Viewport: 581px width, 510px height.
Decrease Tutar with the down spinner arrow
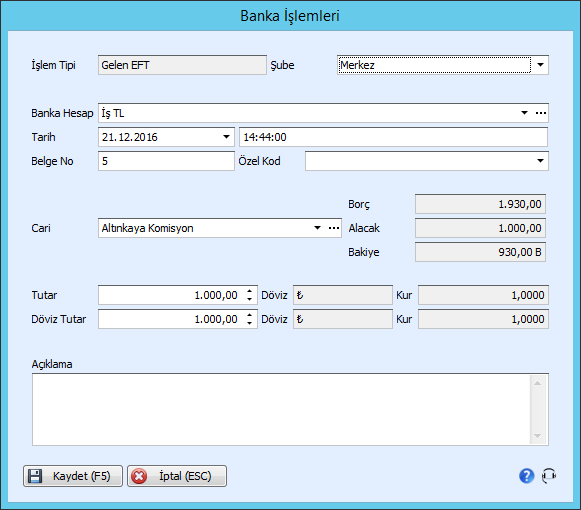click(x=250, y=299)
